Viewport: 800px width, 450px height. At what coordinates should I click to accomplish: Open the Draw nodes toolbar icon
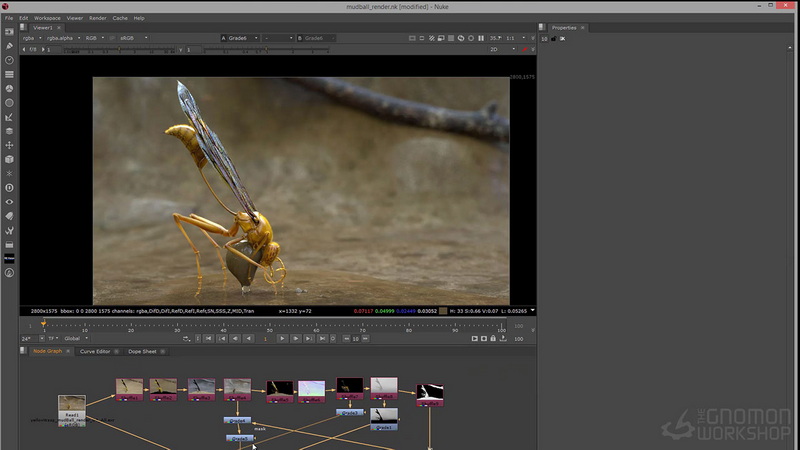pyautogui.click(x=9, y=46)
